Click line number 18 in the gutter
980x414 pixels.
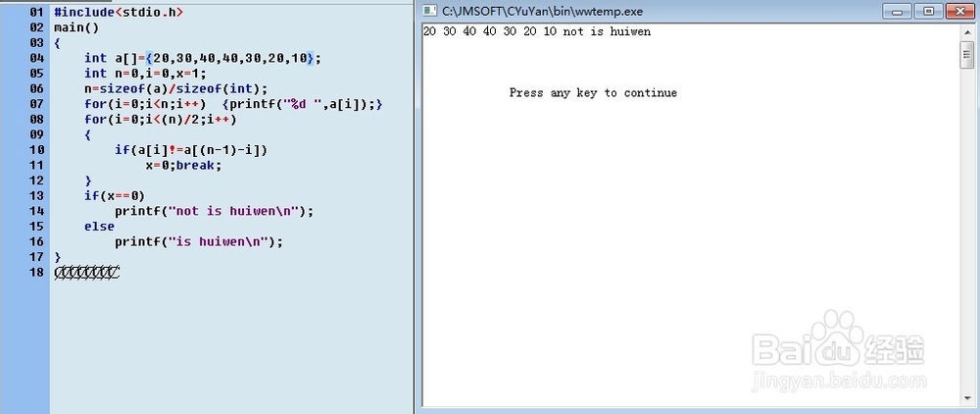37,272
